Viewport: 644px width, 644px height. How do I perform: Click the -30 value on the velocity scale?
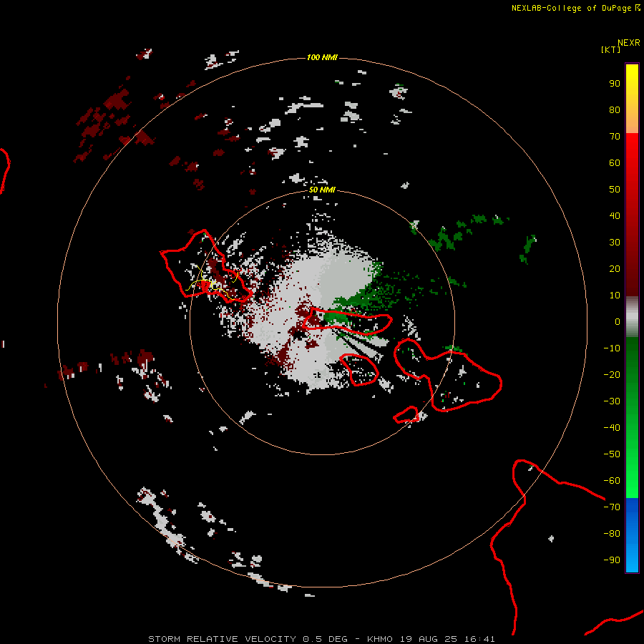[x=612, y=401]
